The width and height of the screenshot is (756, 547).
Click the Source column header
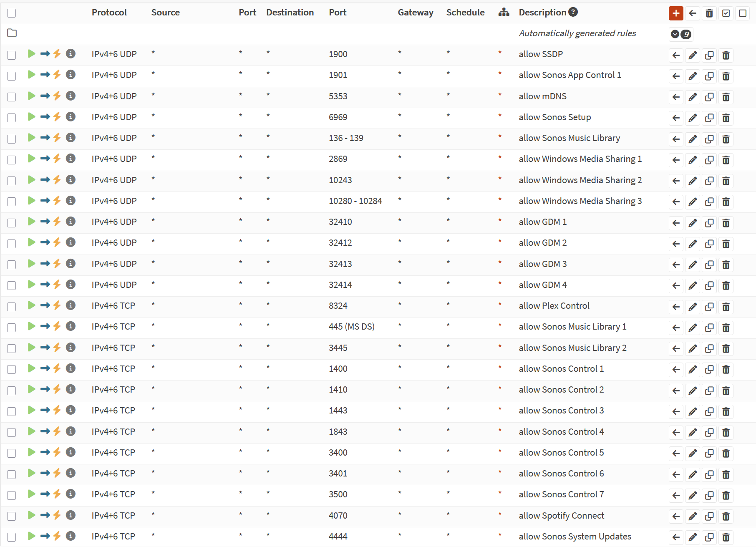click(166, 13)
